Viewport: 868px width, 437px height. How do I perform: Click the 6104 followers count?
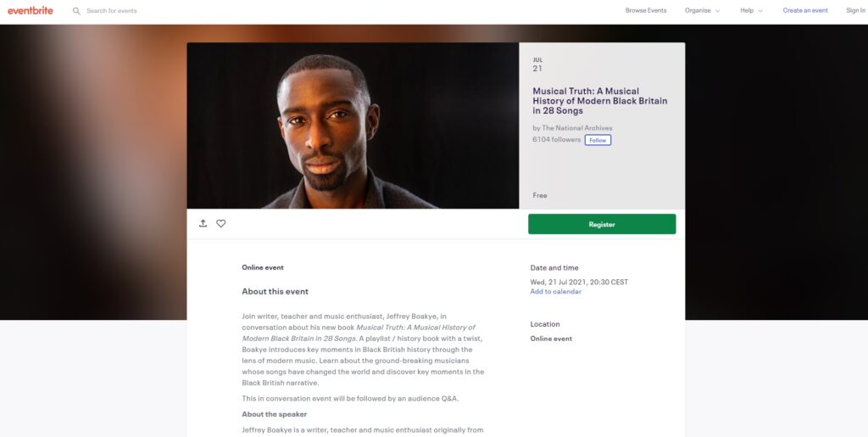[x=556, y=139]
